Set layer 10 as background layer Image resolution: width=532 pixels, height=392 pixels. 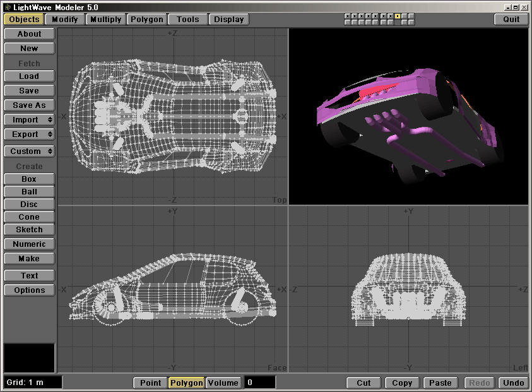point(411,22)
